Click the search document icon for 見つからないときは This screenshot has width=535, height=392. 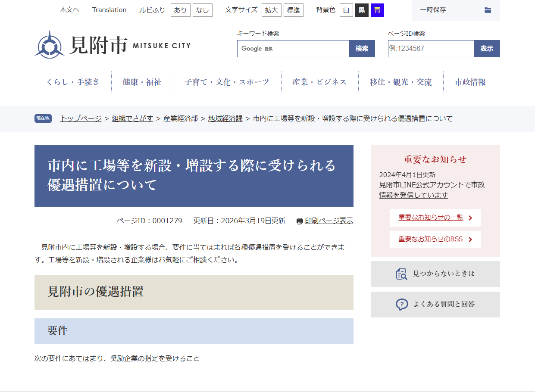pyautogui.click(x=401, y=274)
